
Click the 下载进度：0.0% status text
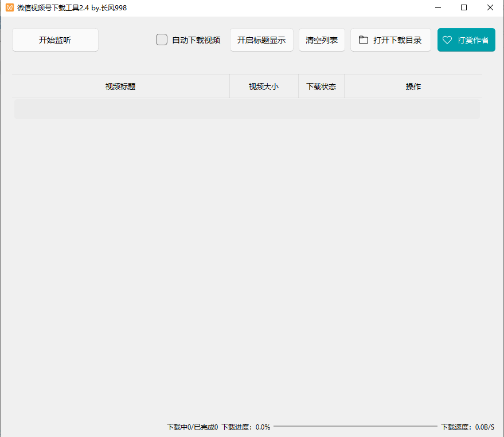tap(246, 427)
